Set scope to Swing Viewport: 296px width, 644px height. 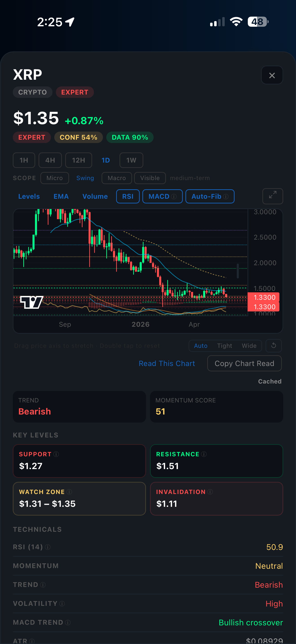click(85, 178)
